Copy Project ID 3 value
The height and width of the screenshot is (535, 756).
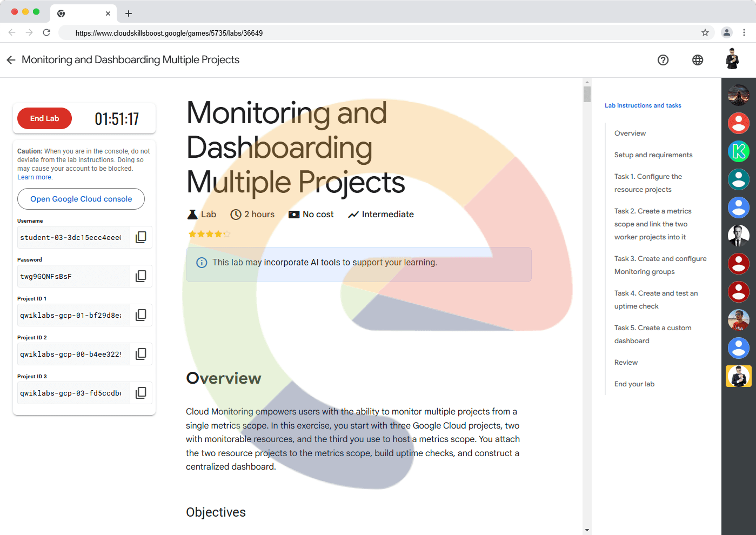(141, 393)
